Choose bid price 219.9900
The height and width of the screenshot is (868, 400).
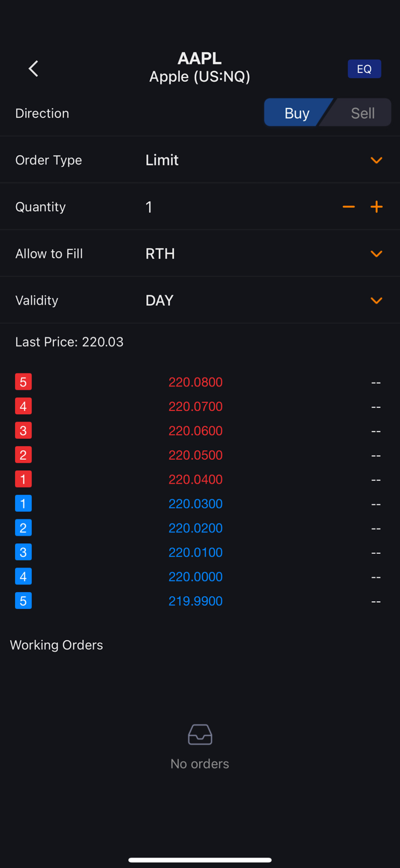[196, 601]
